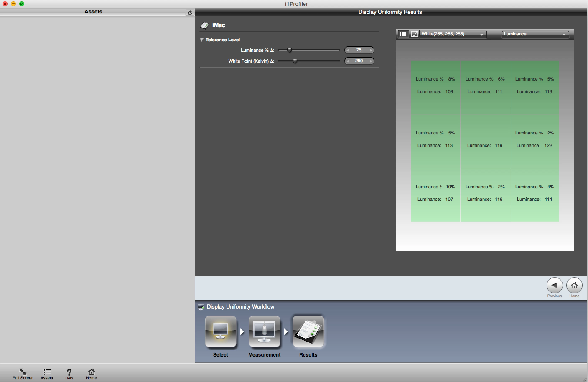Increase the Luminance tolerance value with the right arrow

tap(371, 50)
